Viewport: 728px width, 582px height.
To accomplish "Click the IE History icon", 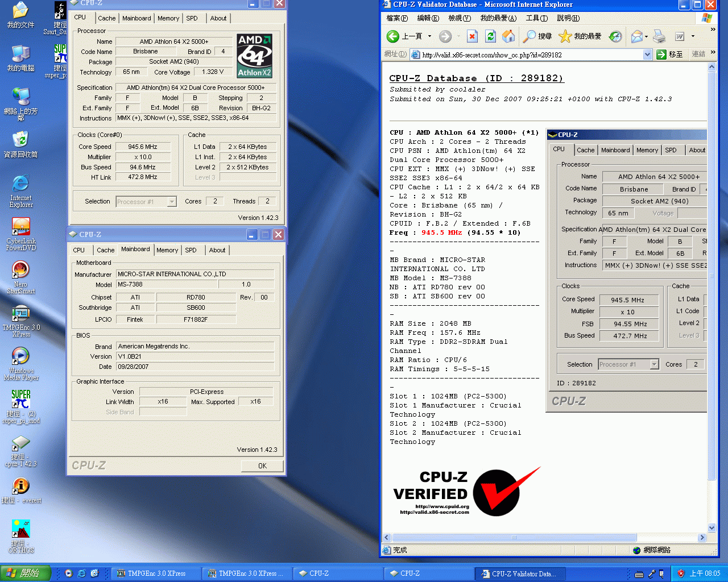I will (615, 36).
